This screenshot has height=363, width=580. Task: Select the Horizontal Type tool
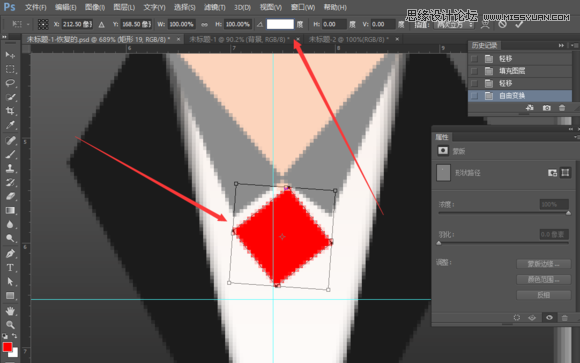tap(10, 268)
